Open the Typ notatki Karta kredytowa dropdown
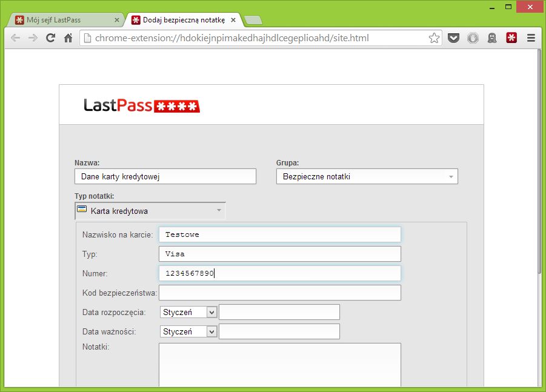 point(150,211)
